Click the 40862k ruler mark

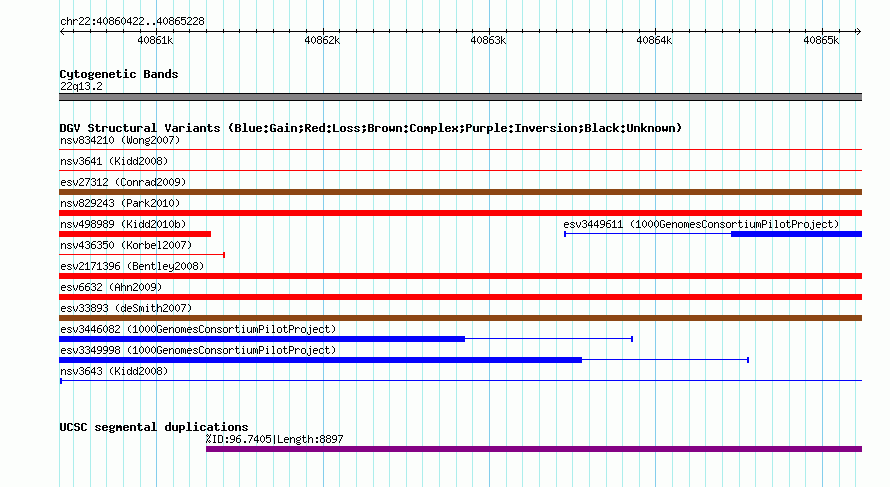[x=322, y=40]
